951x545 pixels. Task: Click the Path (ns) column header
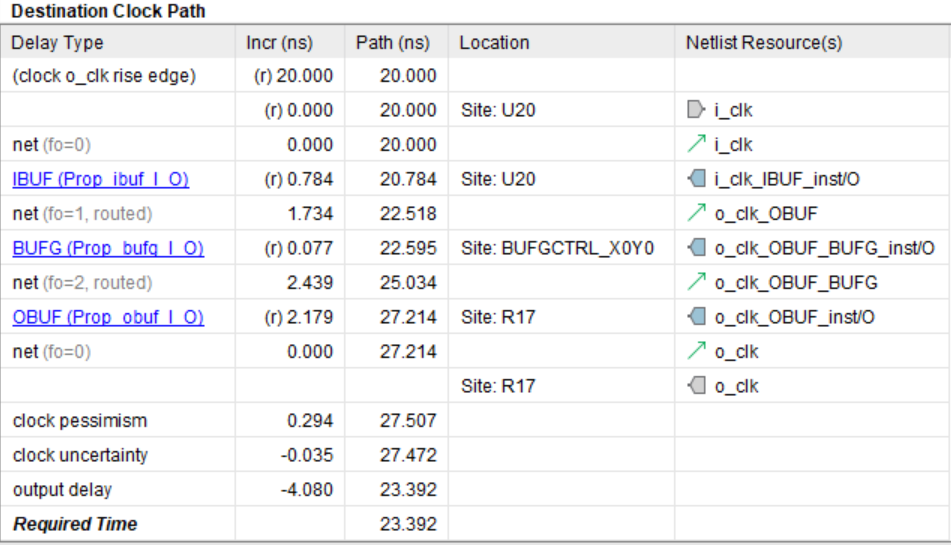point(392,43)
